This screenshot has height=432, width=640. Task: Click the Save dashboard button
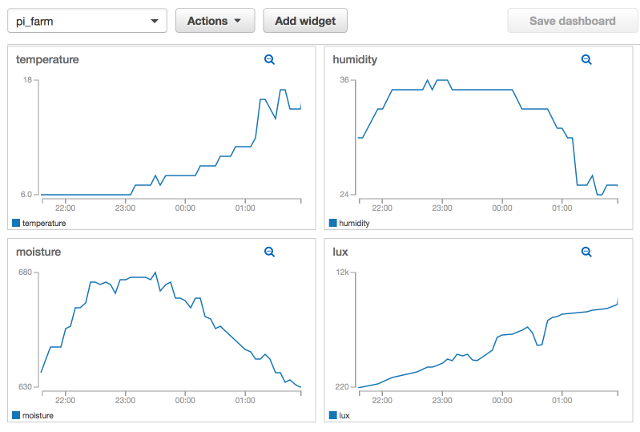(x=572, y=20)
